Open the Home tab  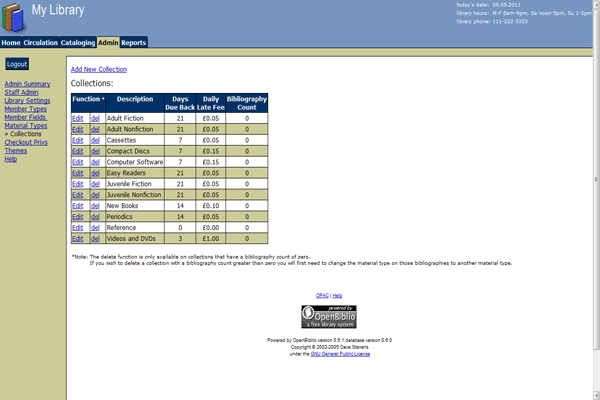pos(11,43)
